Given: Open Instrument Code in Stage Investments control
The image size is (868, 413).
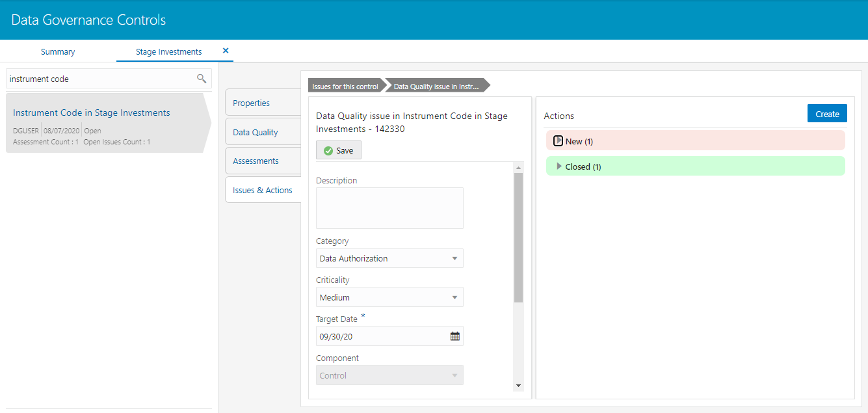Looking at the screenshot, I should click(x=92, y=113).
